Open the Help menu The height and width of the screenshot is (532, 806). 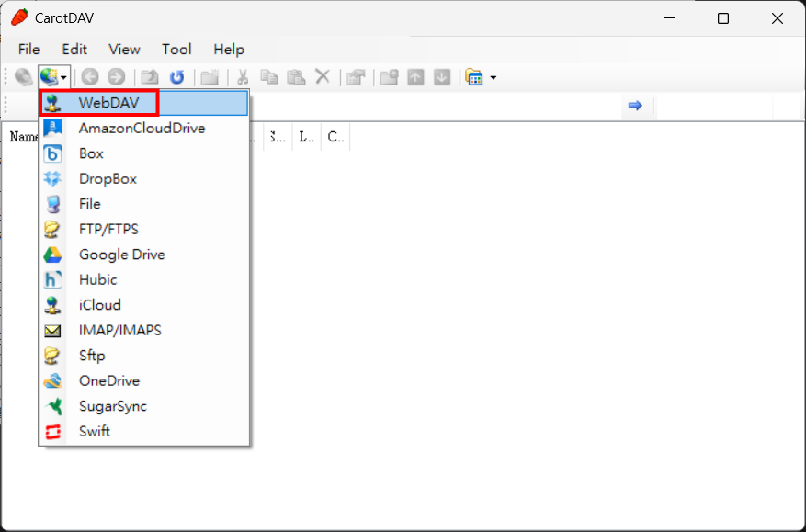(x=229, y=50)
